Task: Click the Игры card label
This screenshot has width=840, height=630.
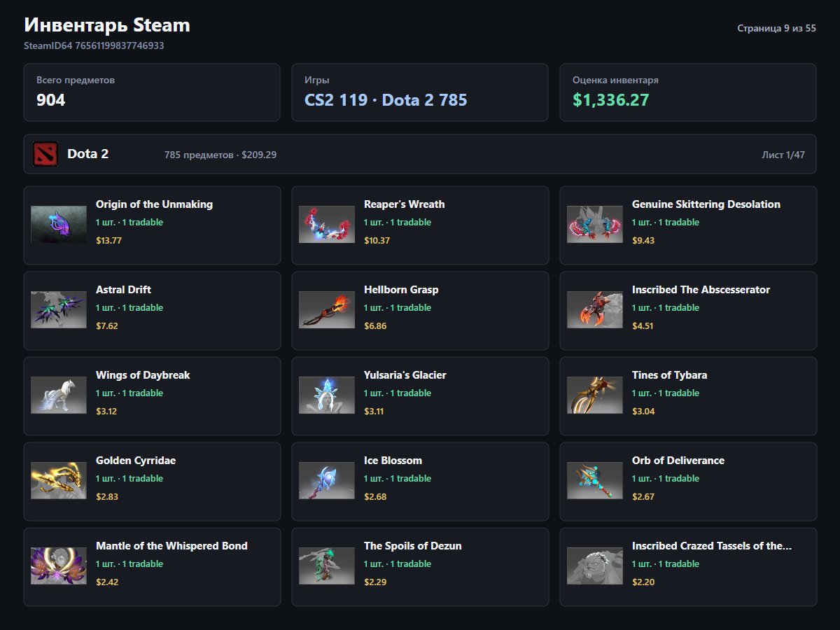Action: [x=317, y=80]
